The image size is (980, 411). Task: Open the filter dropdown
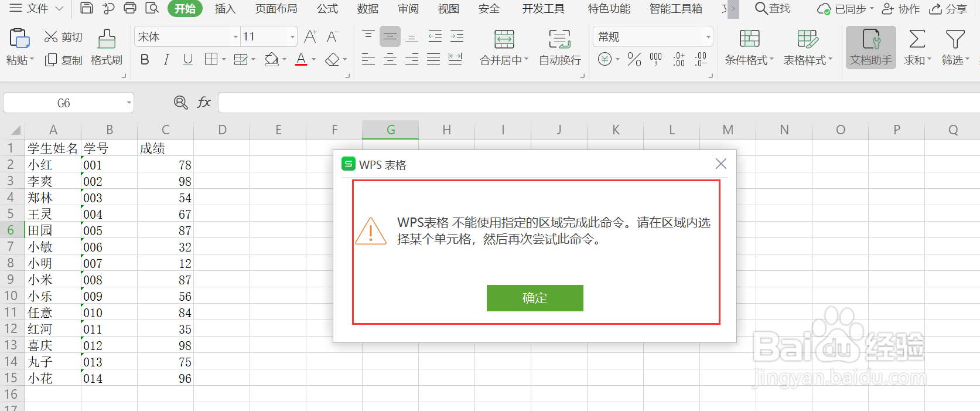point(955,47)
